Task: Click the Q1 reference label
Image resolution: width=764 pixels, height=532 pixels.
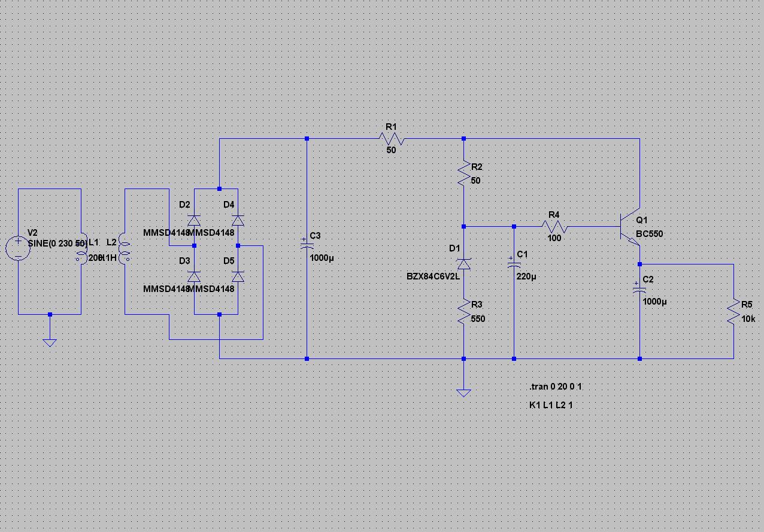Action: [642, 220]
